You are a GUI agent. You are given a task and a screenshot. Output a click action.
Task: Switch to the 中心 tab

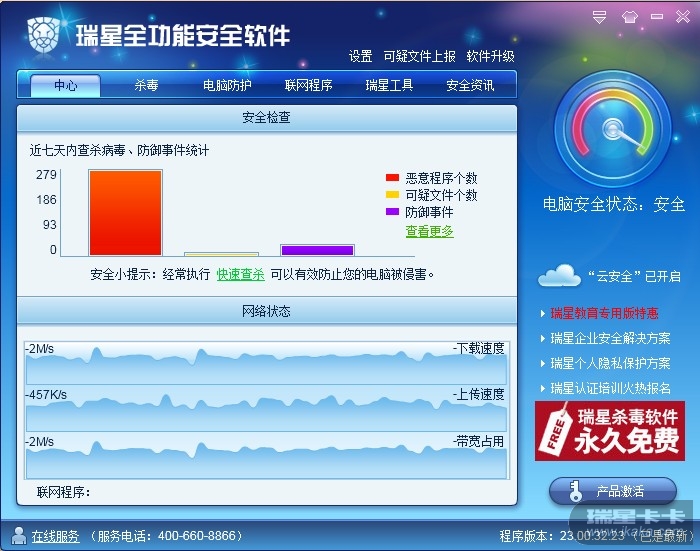pyautogui.click(x=65, y=85)
